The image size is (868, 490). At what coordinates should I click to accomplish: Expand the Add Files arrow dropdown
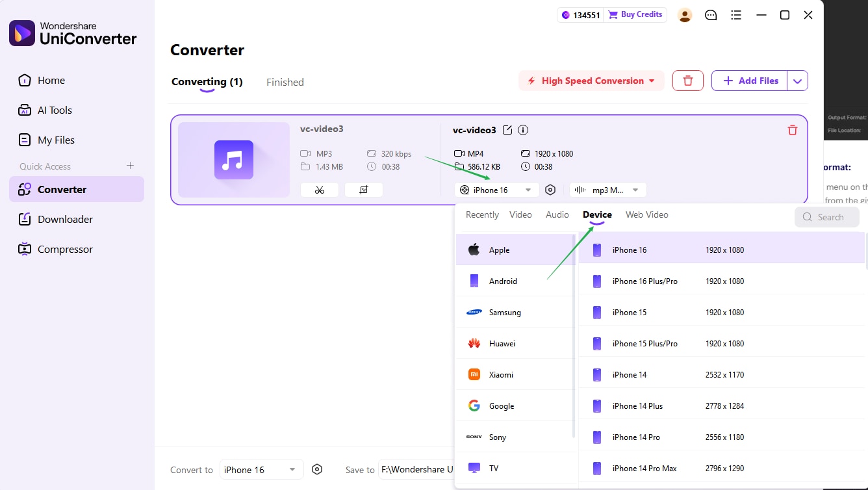coord(797,81)
